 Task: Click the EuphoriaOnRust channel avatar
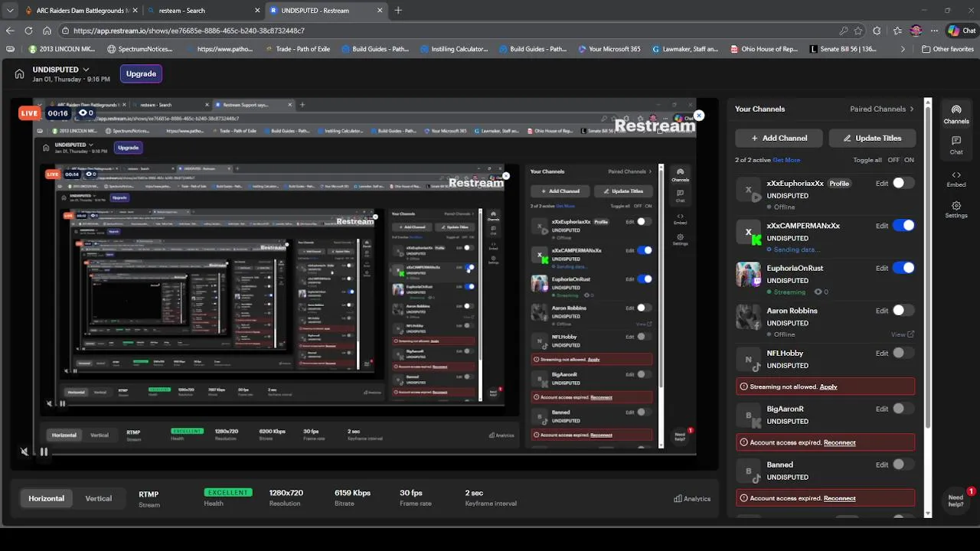tap(748, 274)
